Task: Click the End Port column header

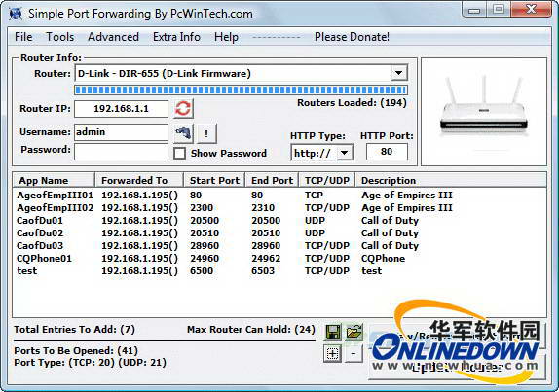Action: tap(272, 180)
